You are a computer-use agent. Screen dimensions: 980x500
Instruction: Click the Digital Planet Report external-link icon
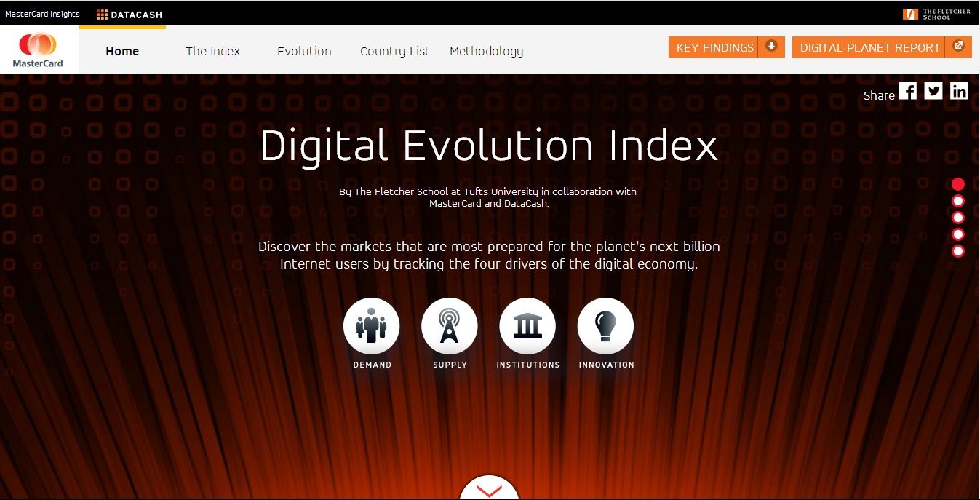click(959, 46)
